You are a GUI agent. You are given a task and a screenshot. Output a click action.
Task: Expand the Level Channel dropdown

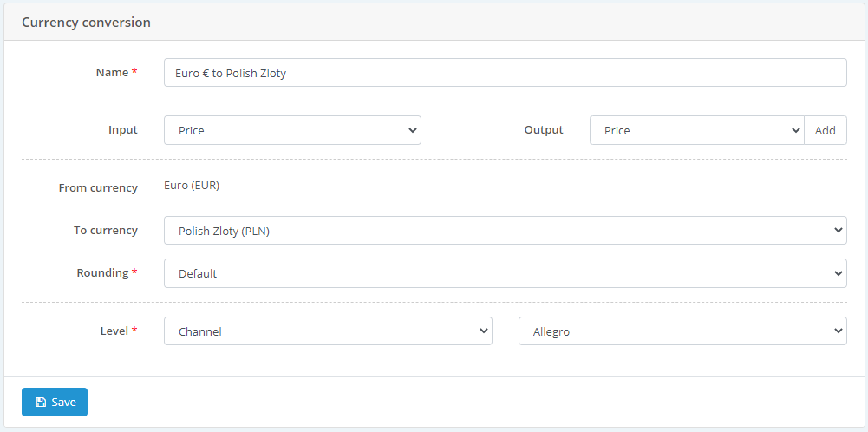click(x=328, y=331)
